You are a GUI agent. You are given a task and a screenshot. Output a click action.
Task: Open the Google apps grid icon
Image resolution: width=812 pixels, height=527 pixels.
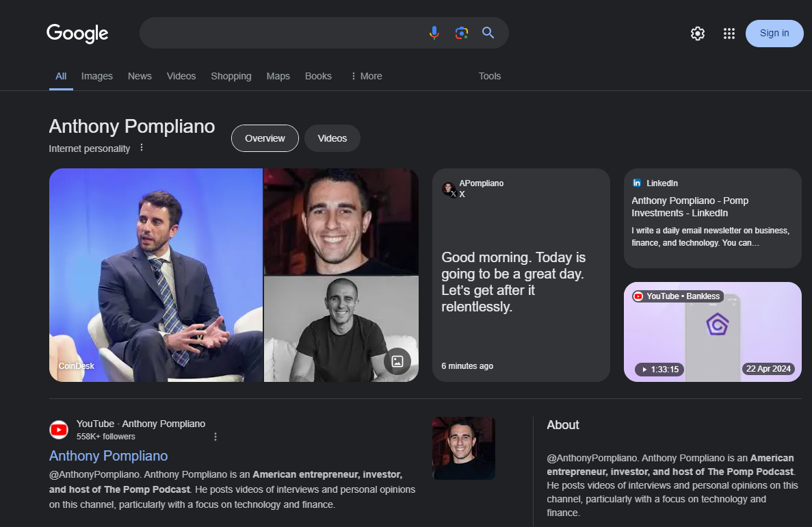point(729,33)
